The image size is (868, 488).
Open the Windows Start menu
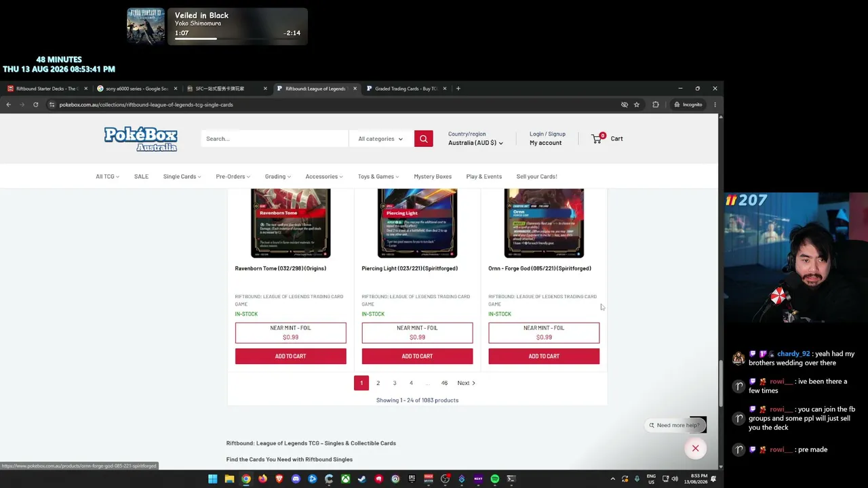tap(212, 479)
